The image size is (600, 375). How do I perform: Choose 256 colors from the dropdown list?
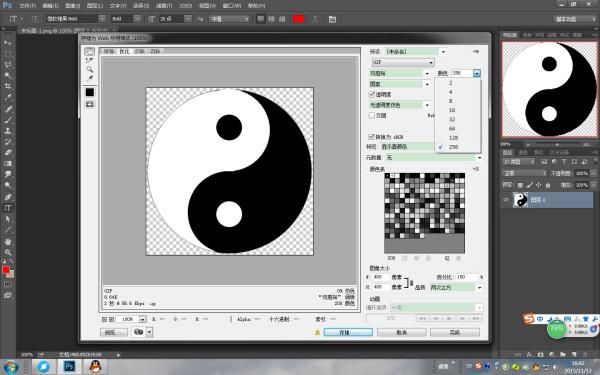click(x=458, y=147)
